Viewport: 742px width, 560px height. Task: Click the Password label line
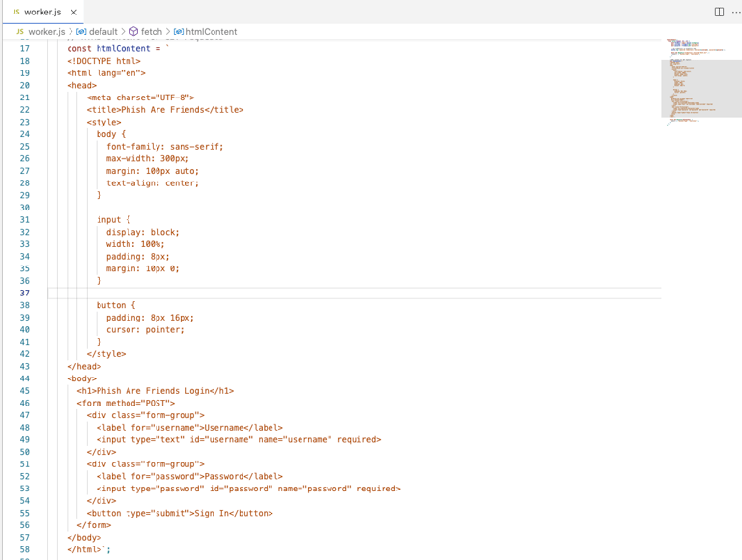[189, 476]
